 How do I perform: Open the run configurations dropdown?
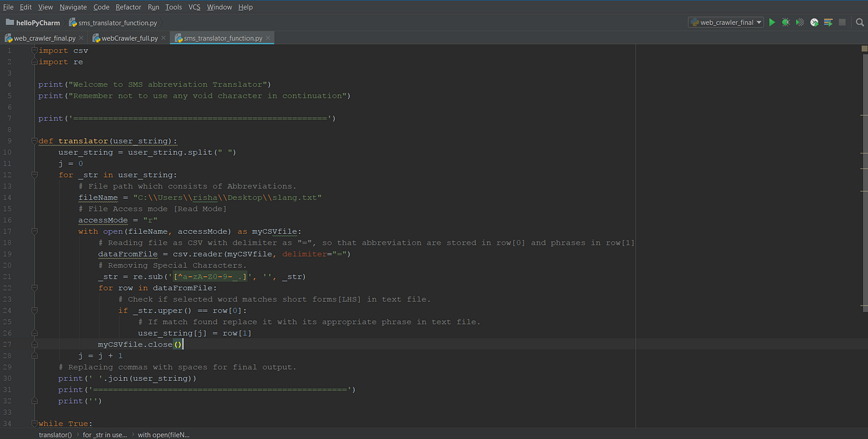[759, 22]
